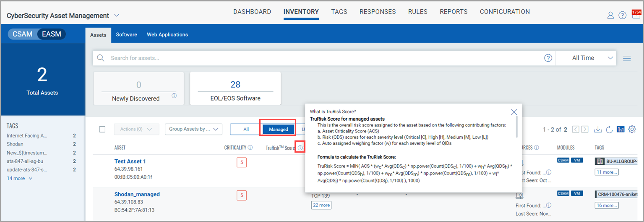Image resolution: width=644 pixels, height=222 pixels.
Task: Go to previous page of results
Action: [x=576, y=129]
